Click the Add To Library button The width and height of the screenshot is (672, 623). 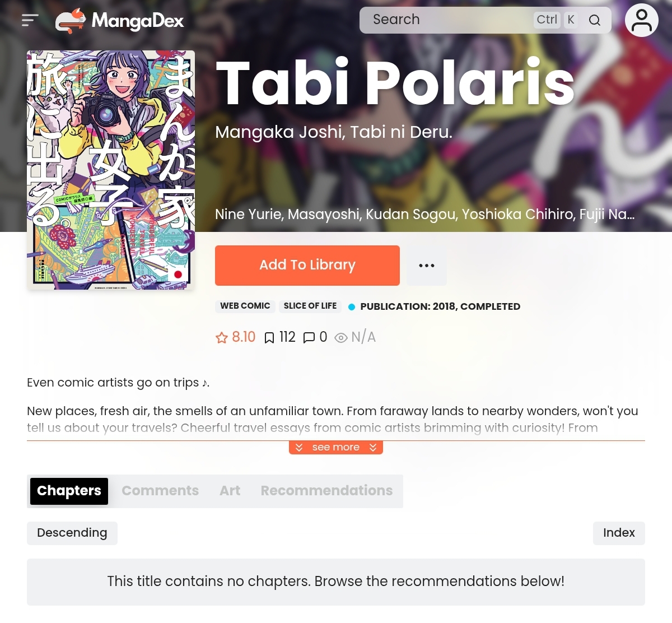tap(307, 266)
